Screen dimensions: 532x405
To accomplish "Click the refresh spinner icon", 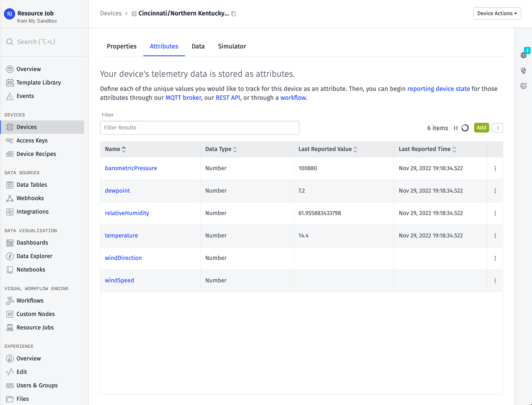I will [x=465, y=128].
